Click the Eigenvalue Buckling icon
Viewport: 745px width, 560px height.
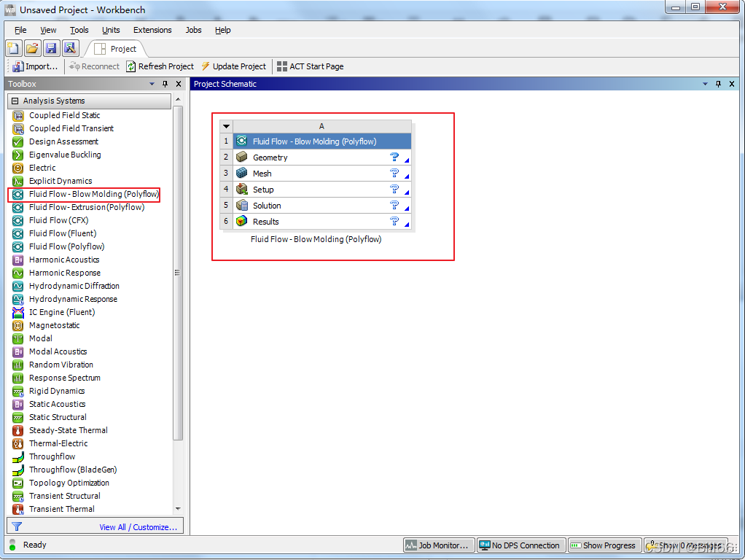click(x=17, y=155)
